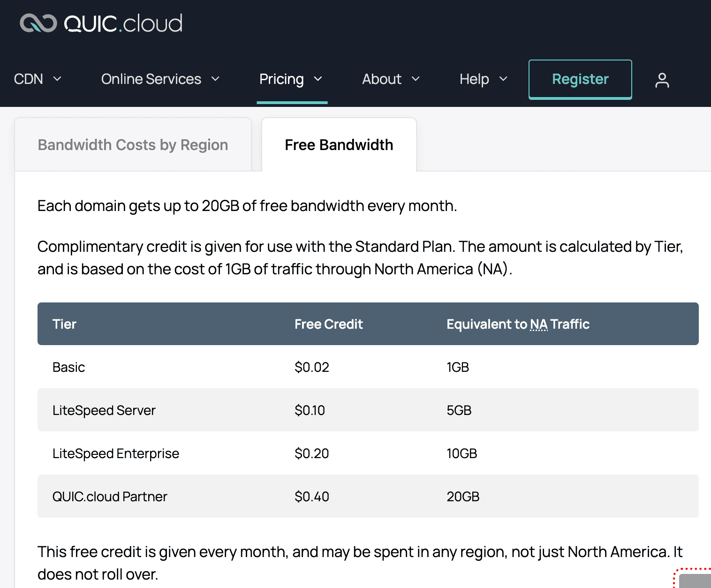The width and height of the screenshot is (711, 588).
Task: Expand the About menu chevron
Action: click(x=416, y=79)
